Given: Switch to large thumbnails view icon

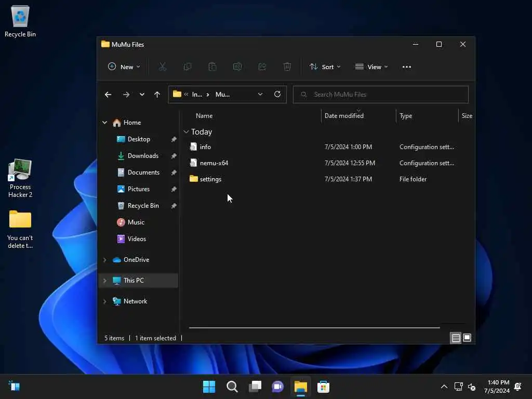Looking at the screenshot, I should click(467, 338).
